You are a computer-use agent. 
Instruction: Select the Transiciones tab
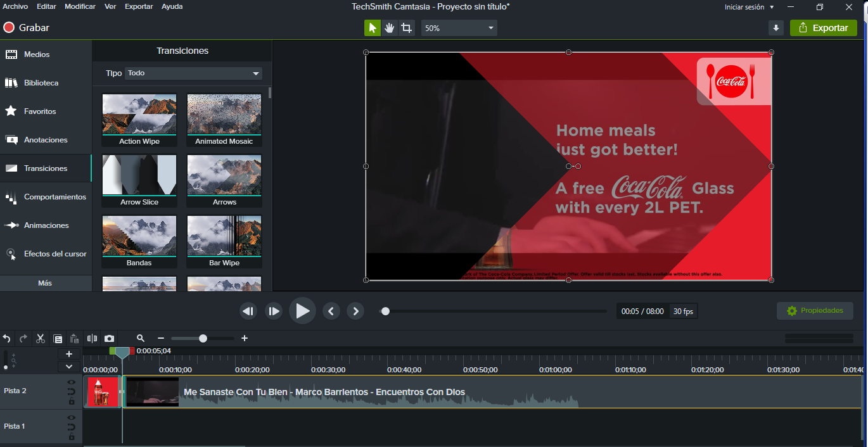[x=46, y=168]
